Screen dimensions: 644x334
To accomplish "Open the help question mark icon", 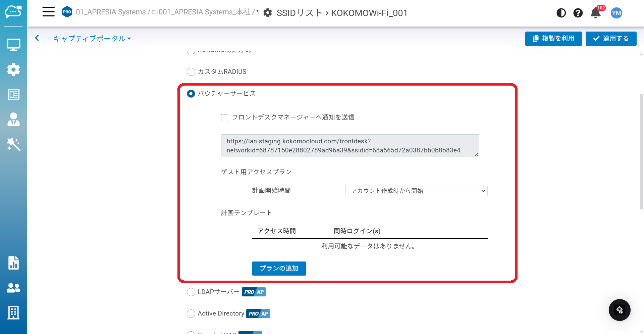I will click(578, 13).
